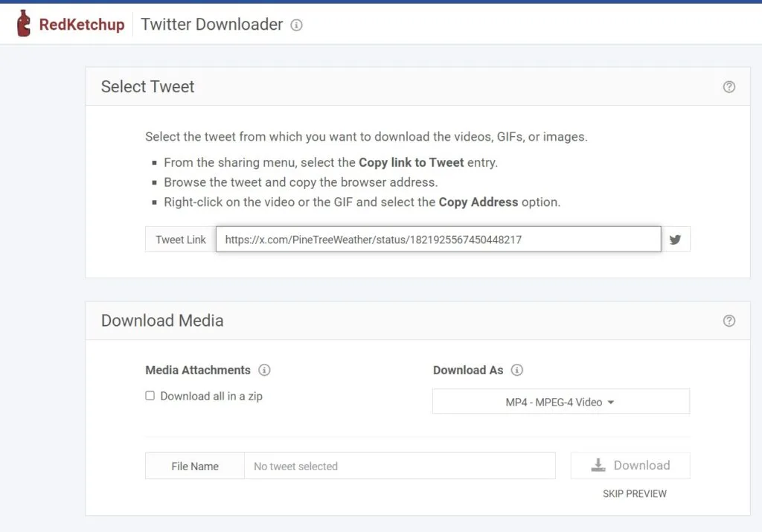Click the info icon next to Download As

(516, 370)
